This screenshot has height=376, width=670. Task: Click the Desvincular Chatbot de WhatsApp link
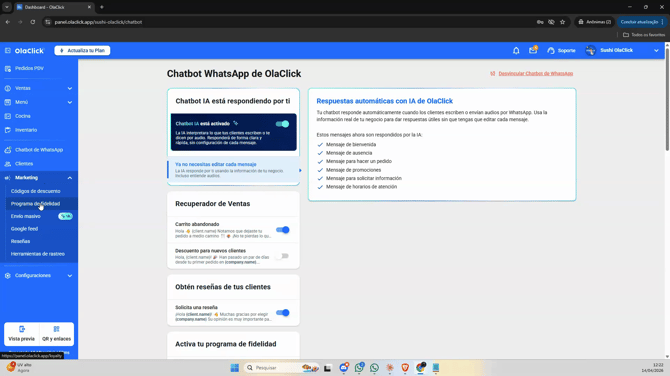point(535,73)
